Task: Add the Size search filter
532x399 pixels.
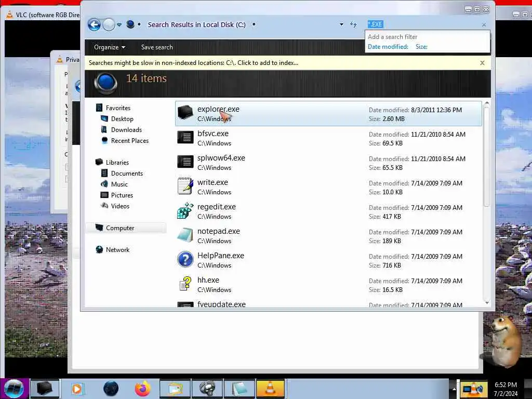Action: 421,47
